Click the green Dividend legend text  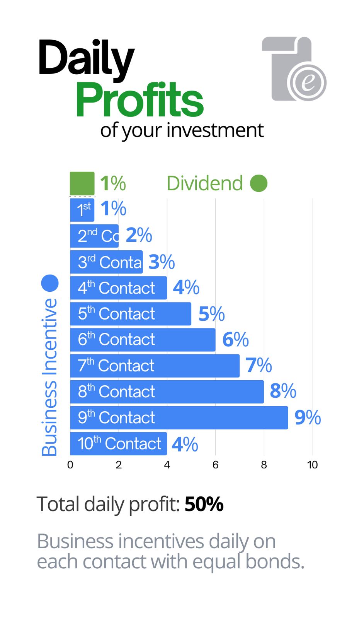(205, 183)
